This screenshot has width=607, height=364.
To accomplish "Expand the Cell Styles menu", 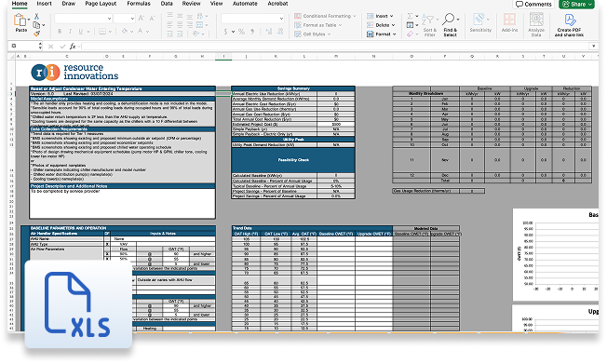I will pyautogui.click(x=313, y=34).
